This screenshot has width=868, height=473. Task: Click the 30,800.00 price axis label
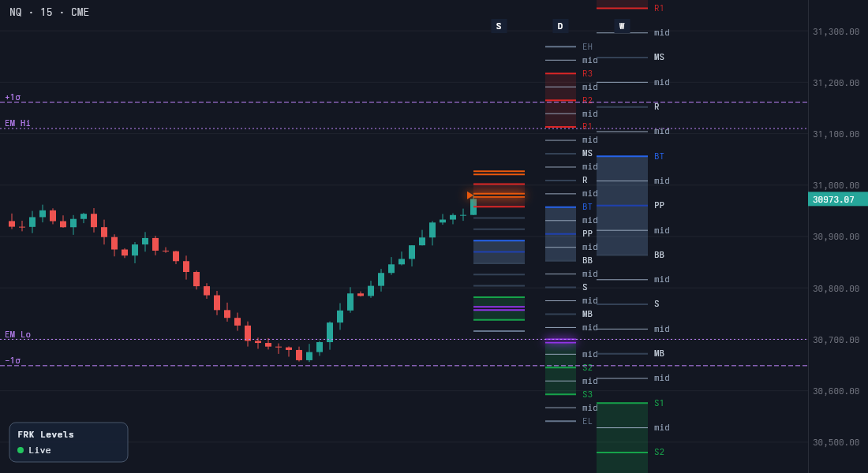click(836, 289)
